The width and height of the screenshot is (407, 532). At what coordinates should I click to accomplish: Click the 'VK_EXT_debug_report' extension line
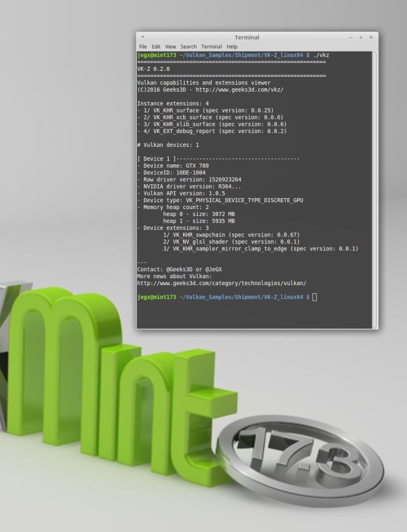(212, 131)
